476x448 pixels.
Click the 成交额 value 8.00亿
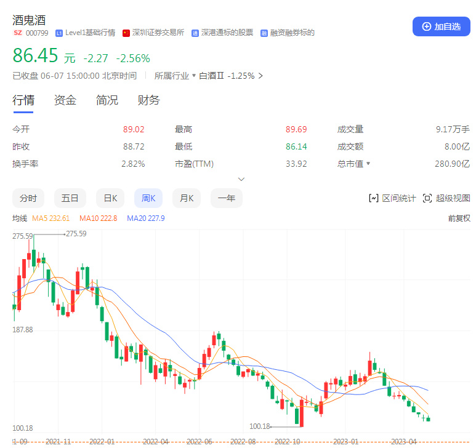(x=457, y=146)
